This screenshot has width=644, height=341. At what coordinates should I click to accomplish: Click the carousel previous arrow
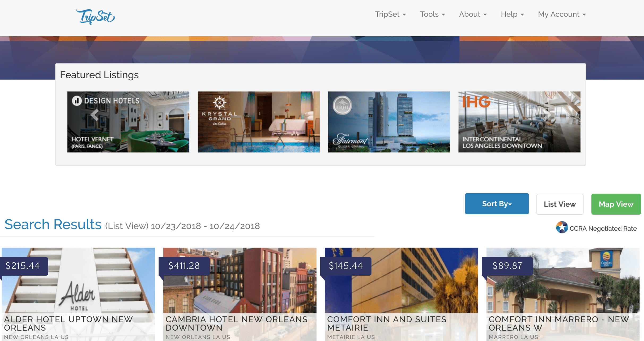(x=95, y=115)
